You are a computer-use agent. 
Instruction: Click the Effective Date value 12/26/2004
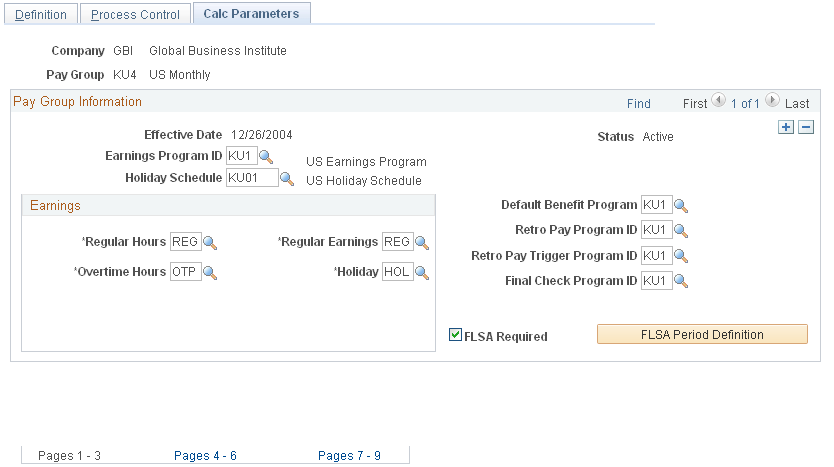[x=261, y=135]
